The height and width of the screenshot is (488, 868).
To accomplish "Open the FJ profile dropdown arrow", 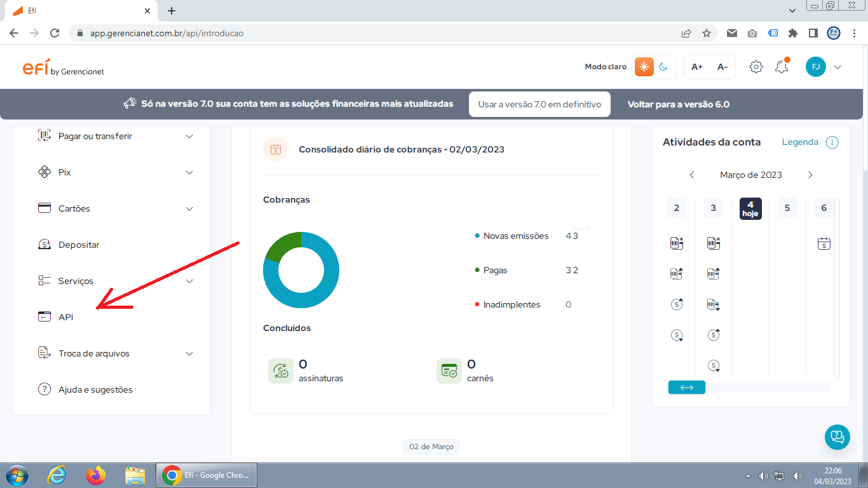I will coord(837,67).
